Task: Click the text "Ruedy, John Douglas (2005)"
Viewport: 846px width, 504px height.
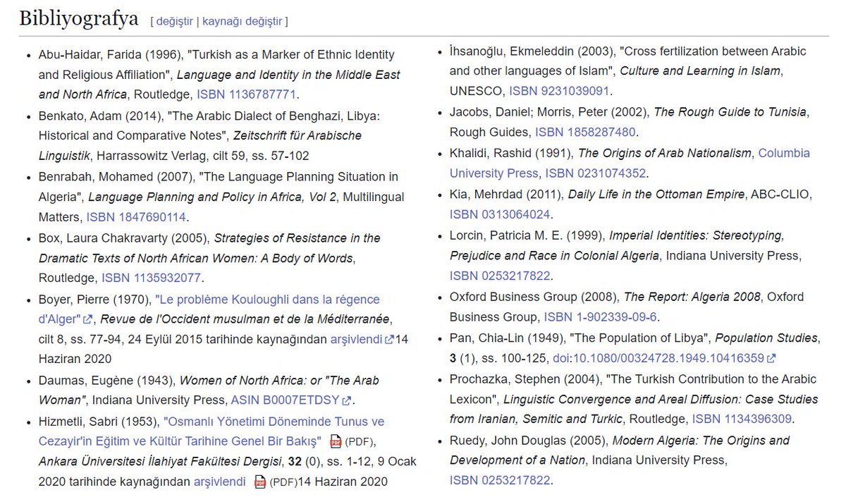Action: click(x=528, y=440)
